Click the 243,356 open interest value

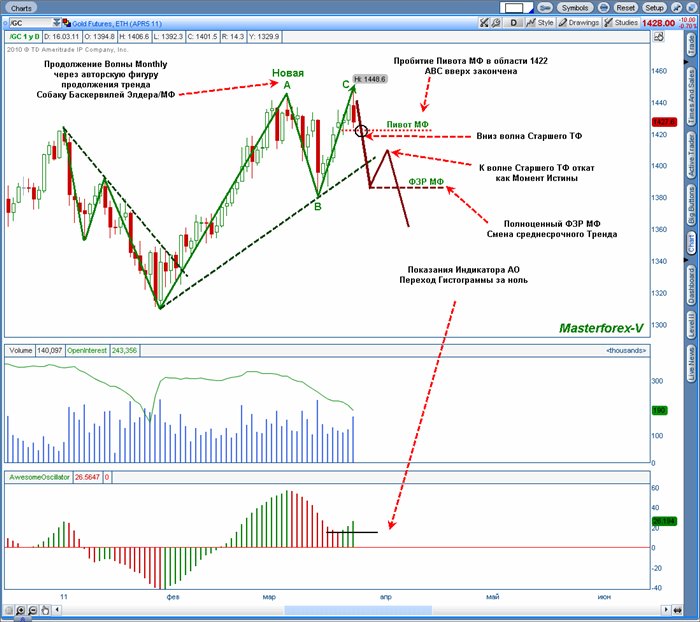[x=124, y=351]
